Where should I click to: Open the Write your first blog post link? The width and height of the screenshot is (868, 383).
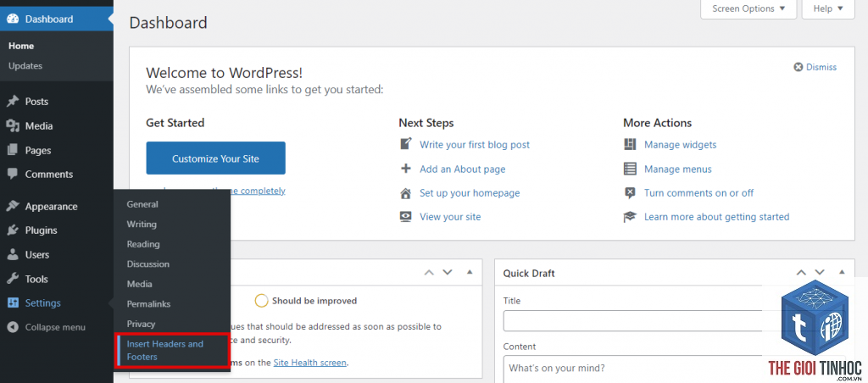click(x=475, y=144)
